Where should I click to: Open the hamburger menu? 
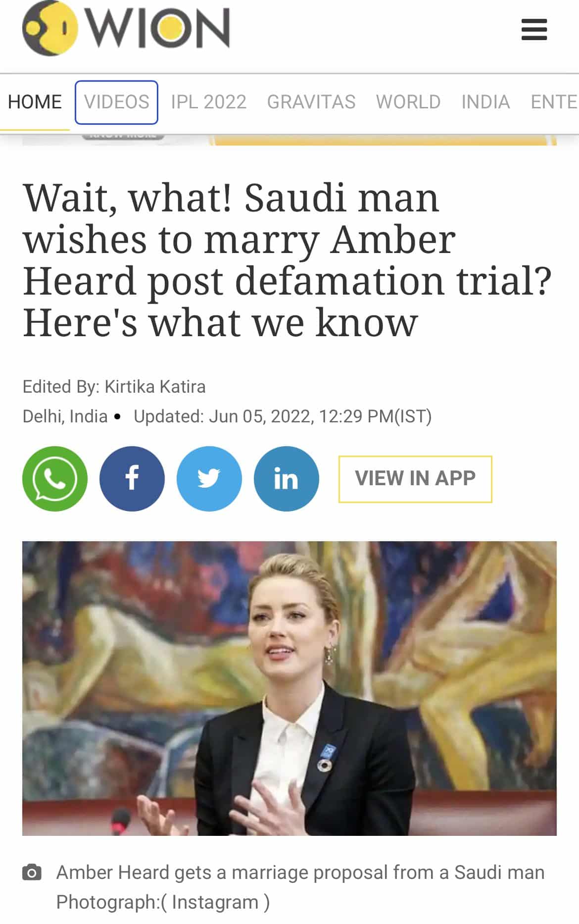[x=534, y=30]
